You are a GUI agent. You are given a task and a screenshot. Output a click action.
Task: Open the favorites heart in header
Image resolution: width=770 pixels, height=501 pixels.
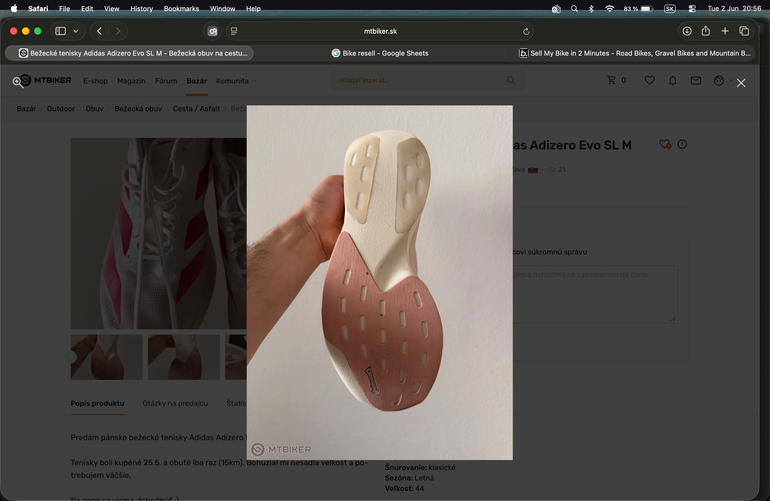(x=649, y=80)
